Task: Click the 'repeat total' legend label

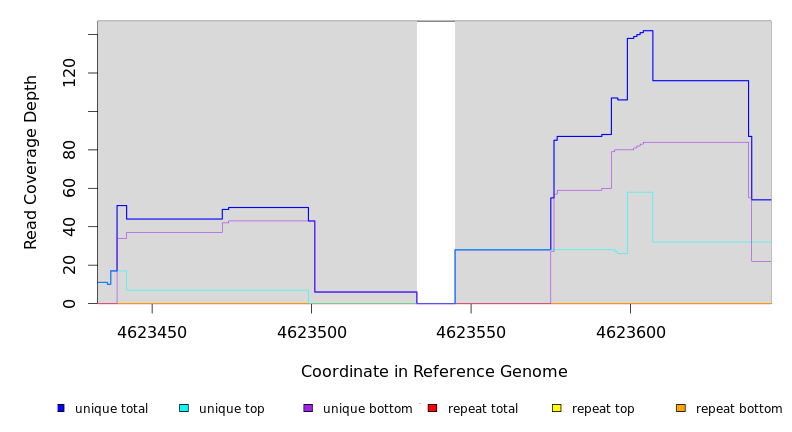Action: click(483, 409)
